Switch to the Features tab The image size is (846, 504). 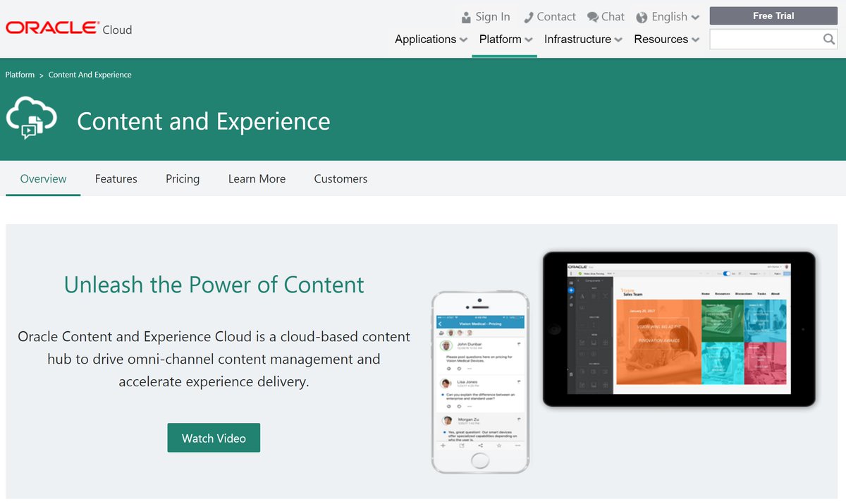pyautogui.click(x=116, y=179)
